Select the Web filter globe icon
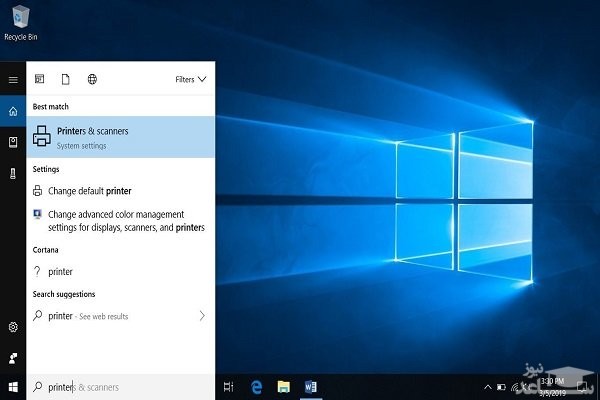Screen dimensions: 600x400 92,78
